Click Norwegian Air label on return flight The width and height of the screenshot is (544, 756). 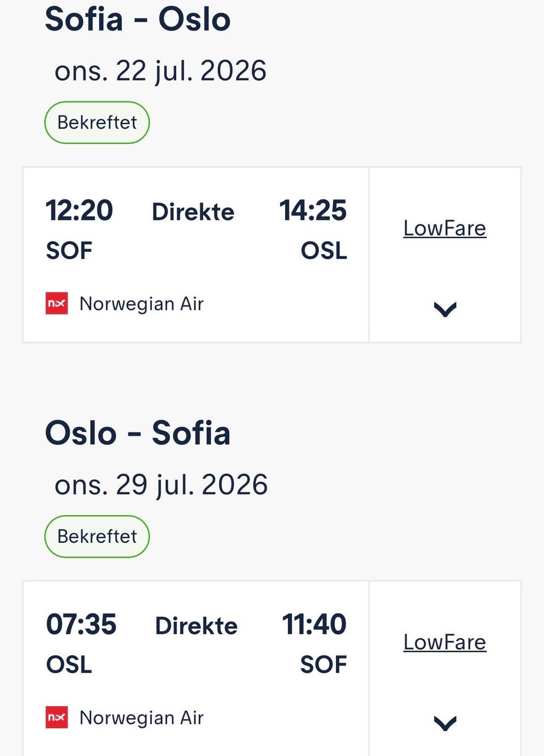click(141, 717)
